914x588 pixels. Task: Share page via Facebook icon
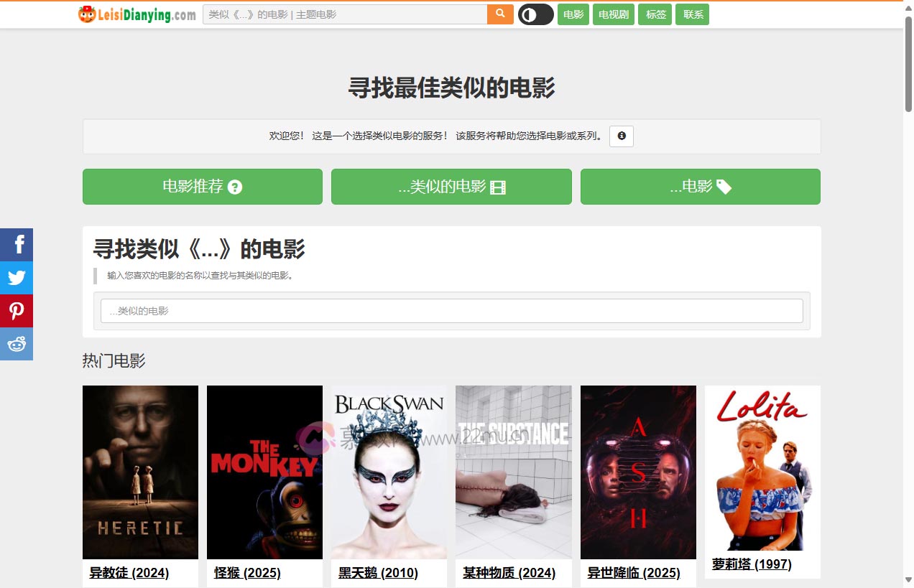tap(17, 245)
